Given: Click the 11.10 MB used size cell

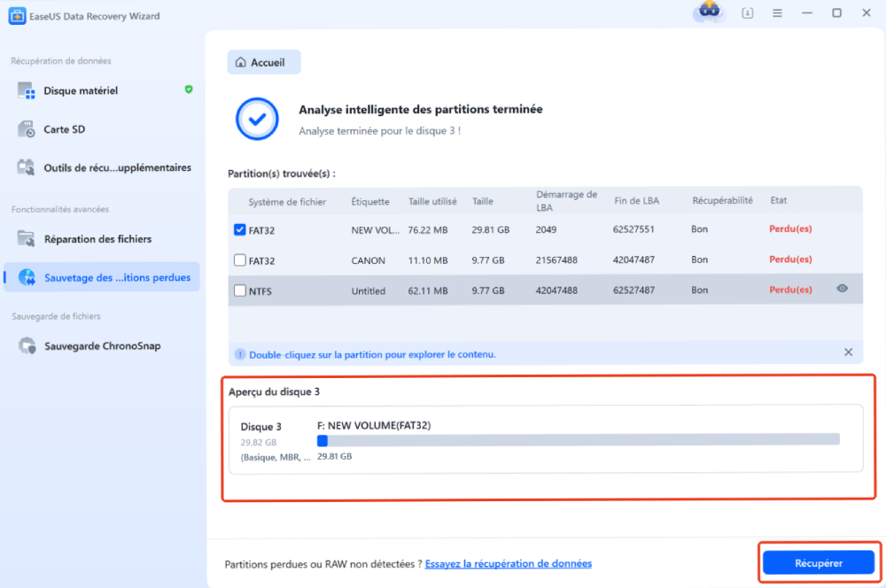Looking at the screenshot, I should click(x=428, y=260).
